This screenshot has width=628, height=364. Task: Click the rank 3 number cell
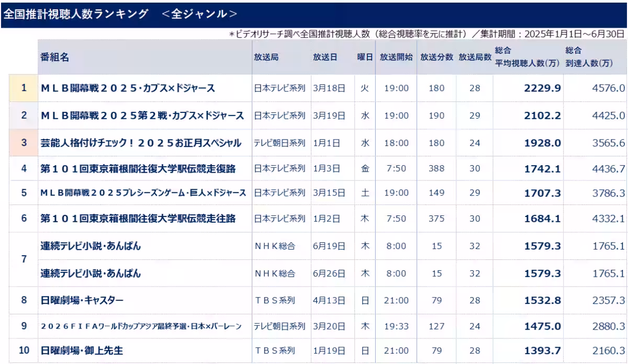[24, 143]
